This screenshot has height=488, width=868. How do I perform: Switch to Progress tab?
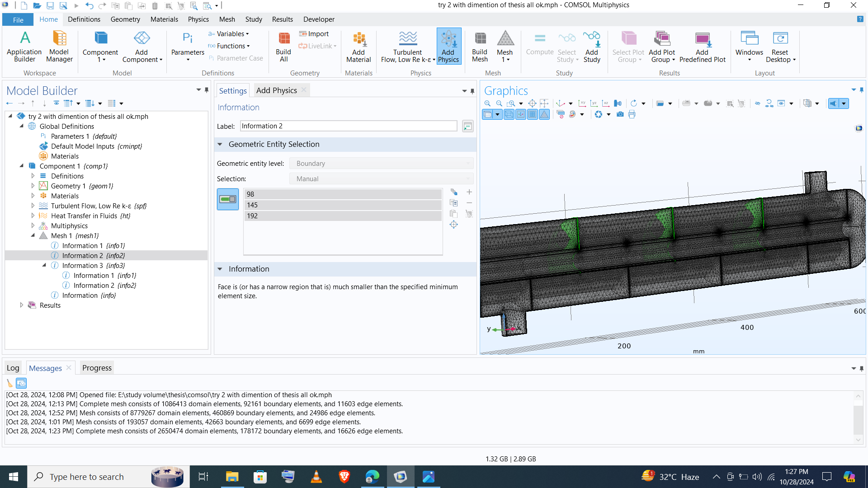coord(97,368)
